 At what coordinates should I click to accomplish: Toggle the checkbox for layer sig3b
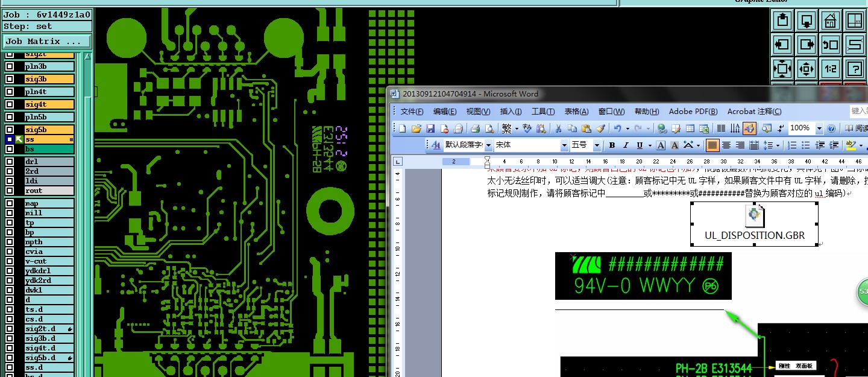coord(10,79)
